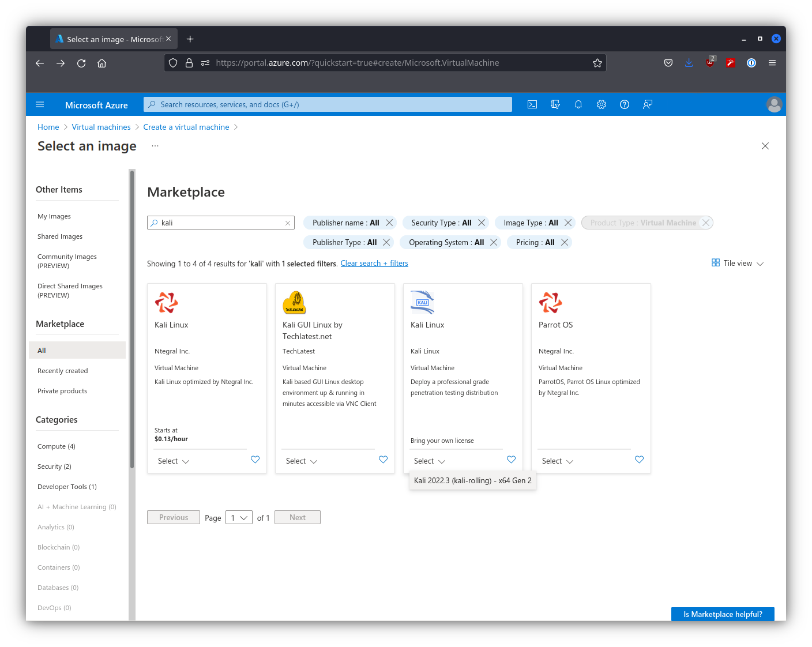812x647 pixels.
Task: Expand Select dropdown on Parrot OS tile
Action: pos(557,461)
